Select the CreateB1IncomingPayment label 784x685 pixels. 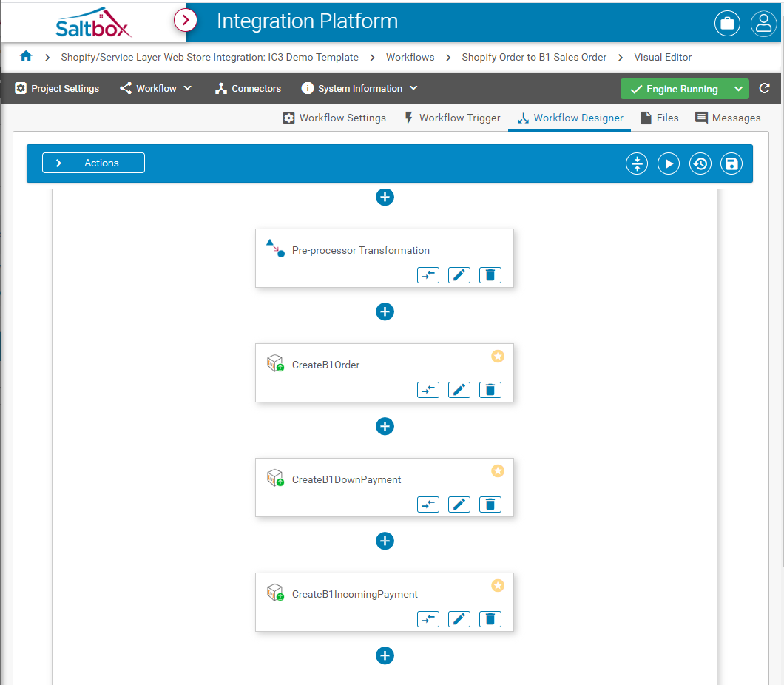click(354, 595)
